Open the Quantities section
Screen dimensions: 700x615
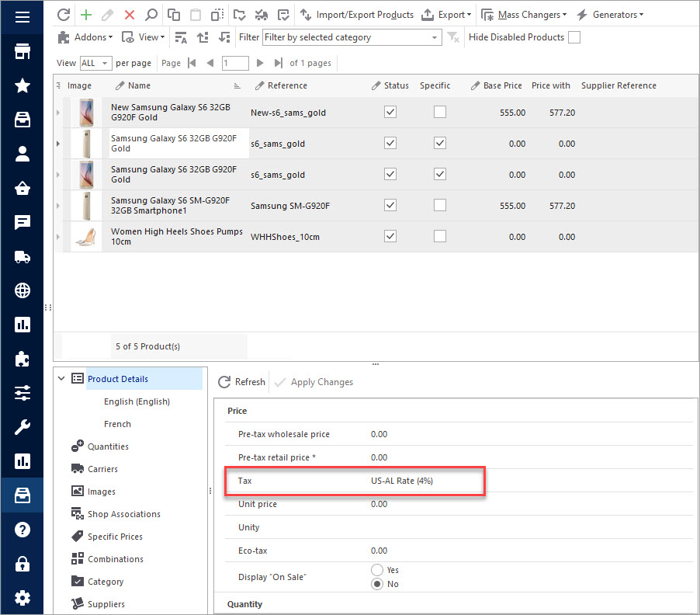coord(108,446)
